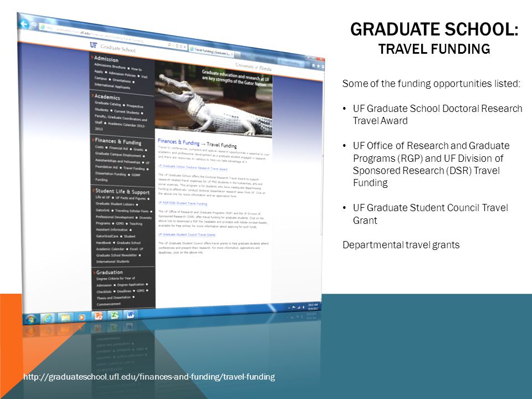Viewport: 532px width, 399px height.
Task: Click the alligator banner image
Action: [214, 99]
